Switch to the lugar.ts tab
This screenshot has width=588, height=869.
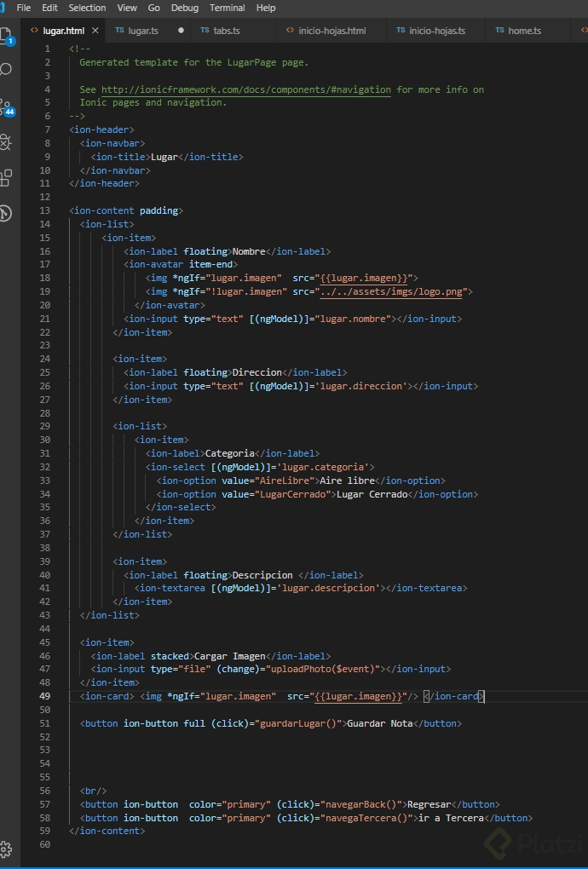pyautogui.click(x=148, y=31)
